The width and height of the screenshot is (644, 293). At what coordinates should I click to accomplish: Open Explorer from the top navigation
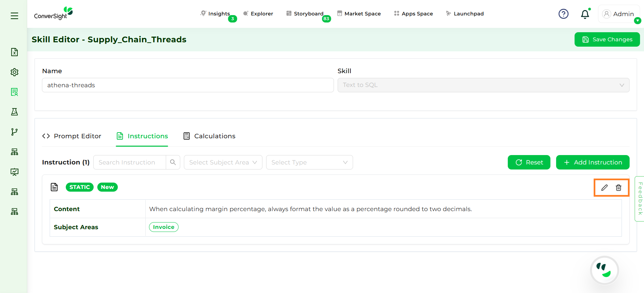click(258, 14)
